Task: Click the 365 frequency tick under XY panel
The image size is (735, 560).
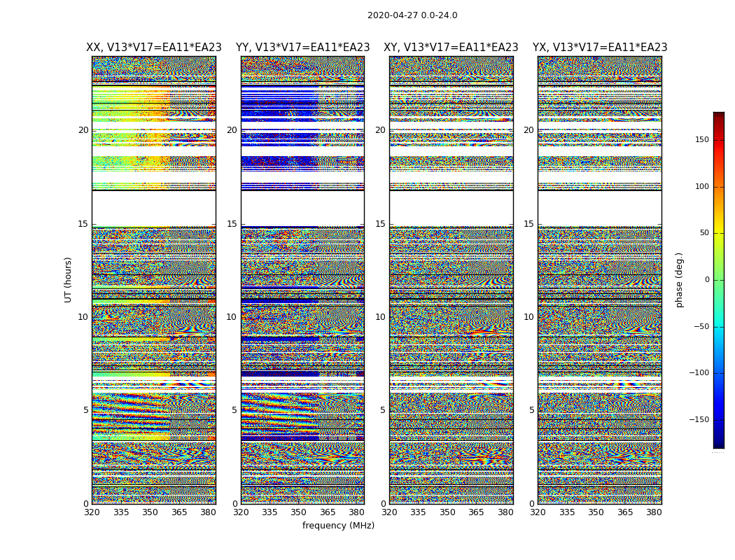Action: tap(477, 512)
